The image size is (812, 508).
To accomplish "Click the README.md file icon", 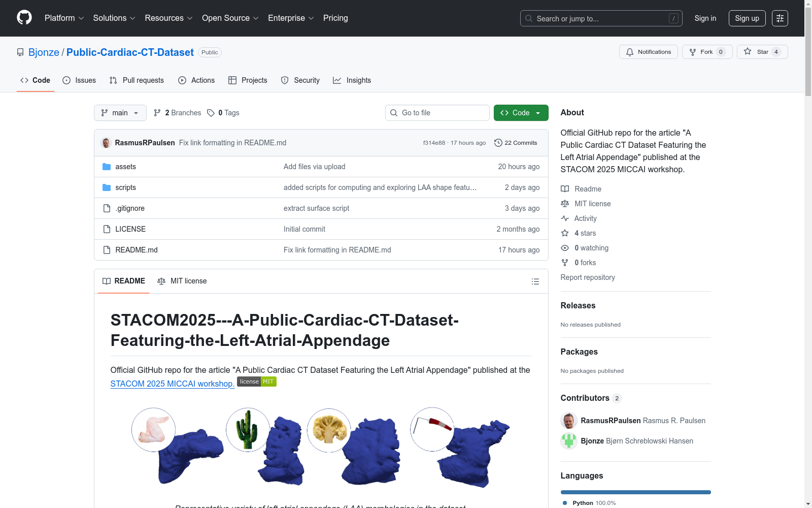I will 107,250.
